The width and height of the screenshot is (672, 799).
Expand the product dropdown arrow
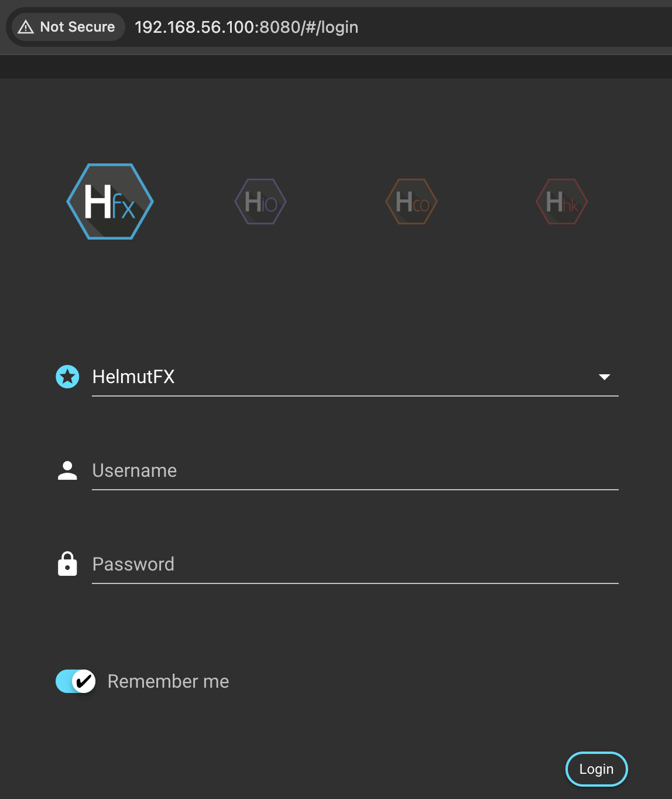[x=604, y=377]
